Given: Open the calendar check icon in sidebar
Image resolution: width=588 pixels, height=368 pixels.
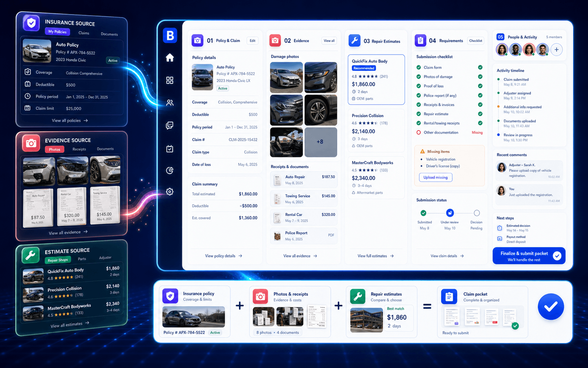Looking at the screenshot, I should click(170, 149).
